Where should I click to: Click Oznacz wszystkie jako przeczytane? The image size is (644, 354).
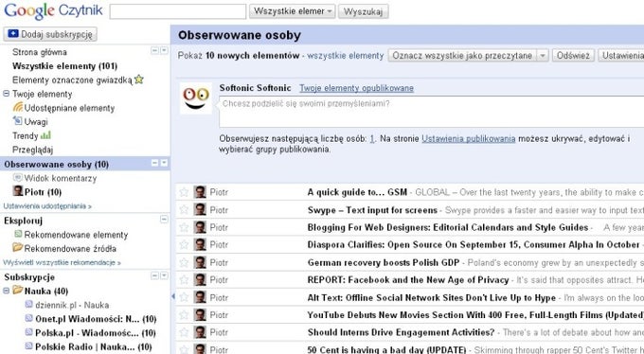[462, 56]
